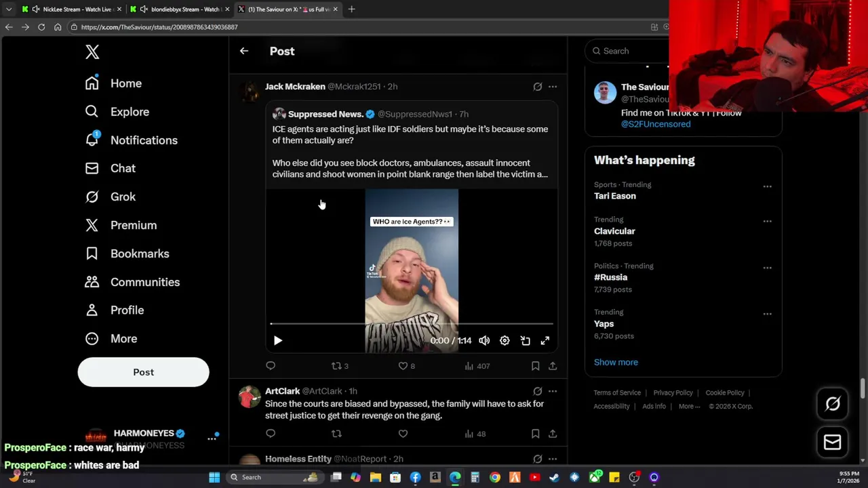Open the X logo home link

click(92, 52)
